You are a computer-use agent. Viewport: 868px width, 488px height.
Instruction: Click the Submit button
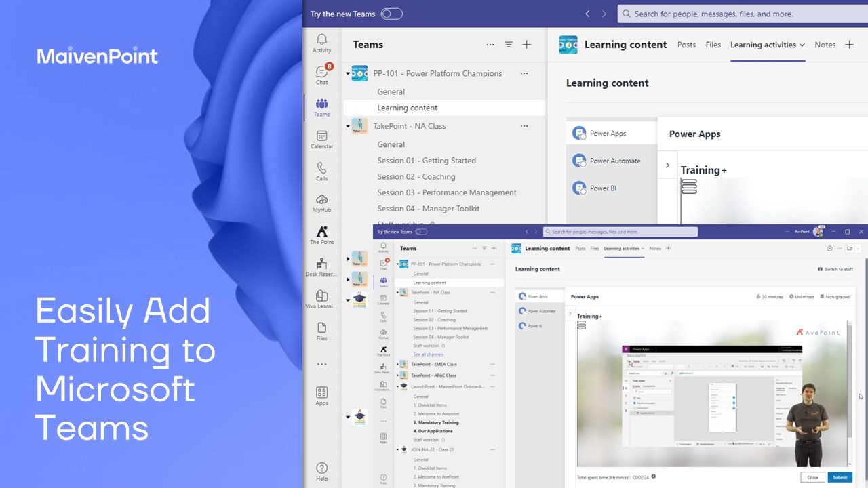pos(840,477)
